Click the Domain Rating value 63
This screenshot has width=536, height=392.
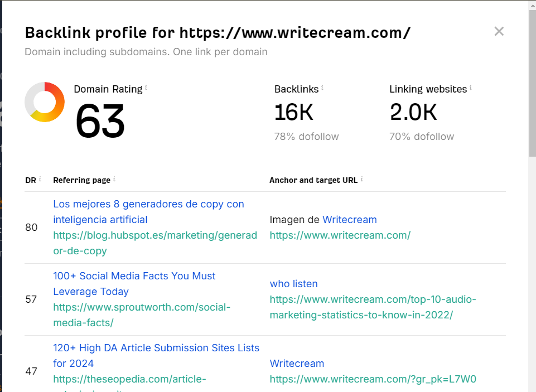point(100,122)
